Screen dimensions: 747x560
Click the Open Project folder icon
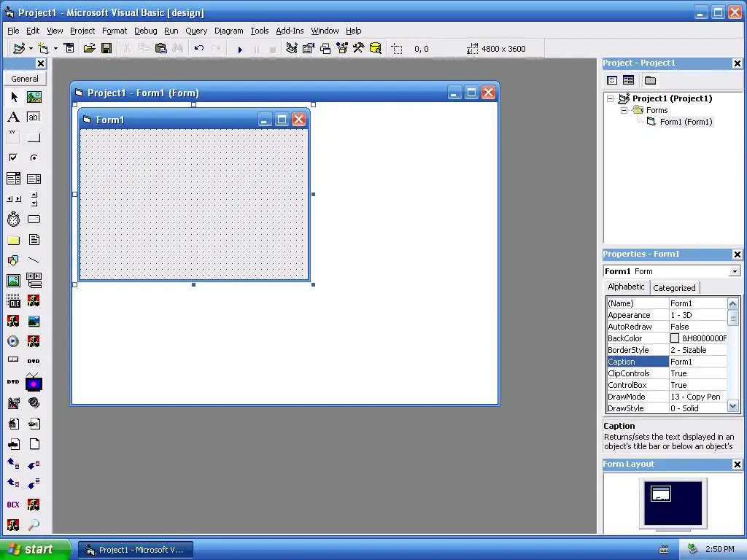(89, 48)
